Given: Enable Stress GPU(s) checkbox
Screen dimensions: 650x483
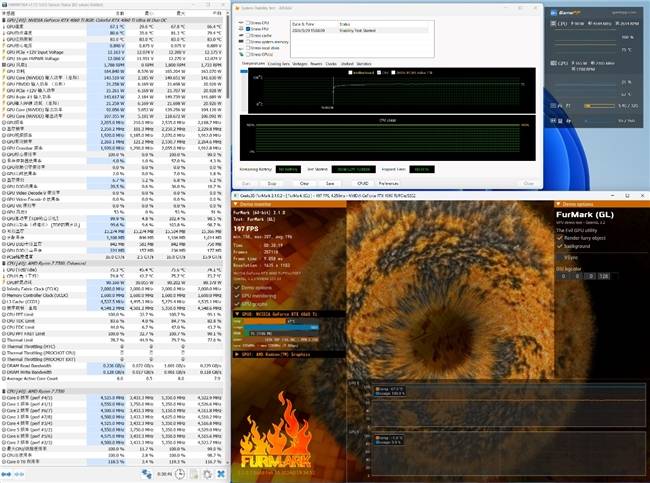Looking at the screenshot, I should [248, 54].
